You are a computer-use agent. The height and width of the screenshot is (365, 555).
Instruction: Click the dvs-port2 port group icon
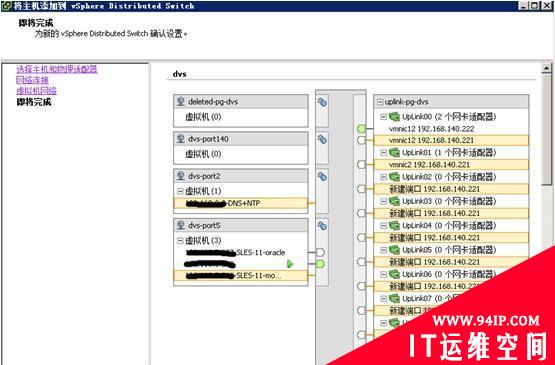click(x=181, y=176)
